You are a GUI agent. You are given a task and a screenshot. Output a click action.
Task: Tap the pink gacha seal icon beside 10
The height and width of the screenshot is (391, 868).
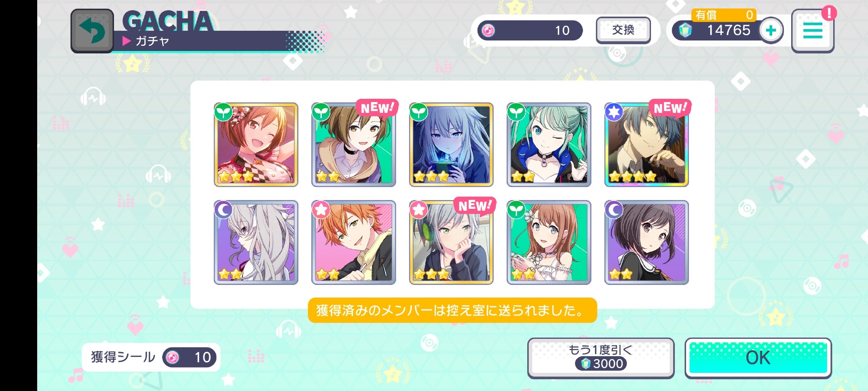(x=488, y=30)
